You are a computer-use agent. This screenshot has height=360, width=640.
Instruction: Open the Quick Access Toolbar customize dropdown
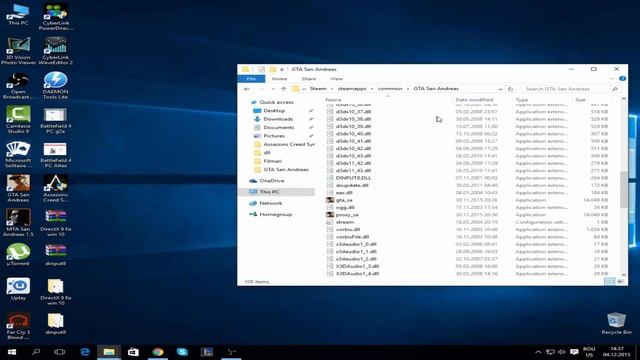[x=282, y=69]
